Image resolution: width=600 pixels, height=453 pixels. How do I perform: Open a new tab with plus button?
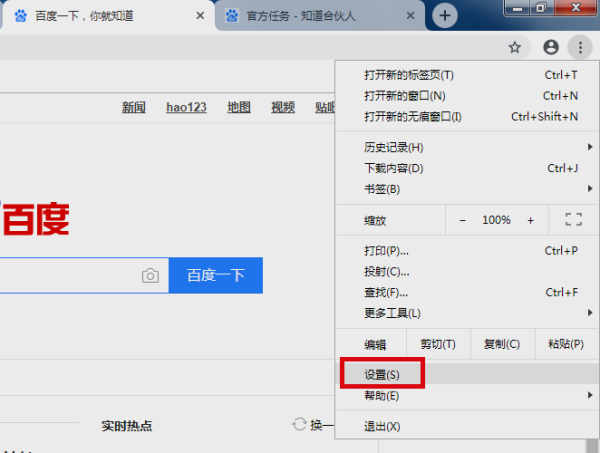tap(445, 16)
